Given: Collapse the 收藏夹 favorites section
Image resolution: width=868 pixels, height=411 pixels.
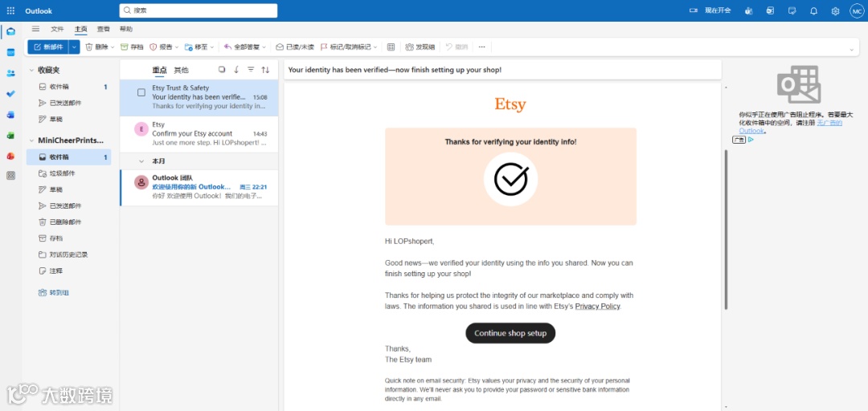Looking at the screenshot, I should [31, 71].
